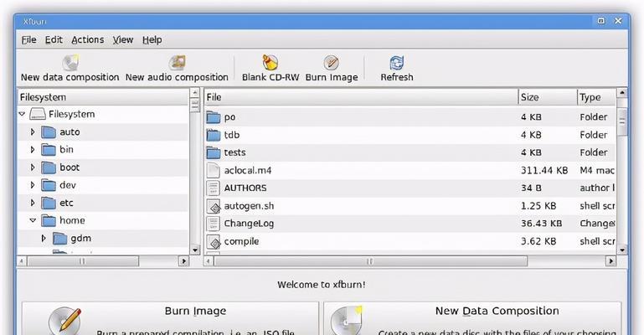The width and height of the screenshot is (644, 335).
Task: Select the ChangeLog file name
Action: click(249, 224)
